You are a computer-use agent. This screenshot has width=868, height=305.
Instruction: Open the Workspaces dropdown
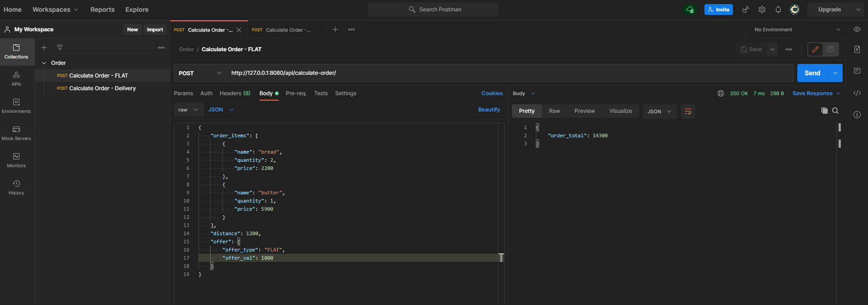pyautogui.click(x=55, y=10)
